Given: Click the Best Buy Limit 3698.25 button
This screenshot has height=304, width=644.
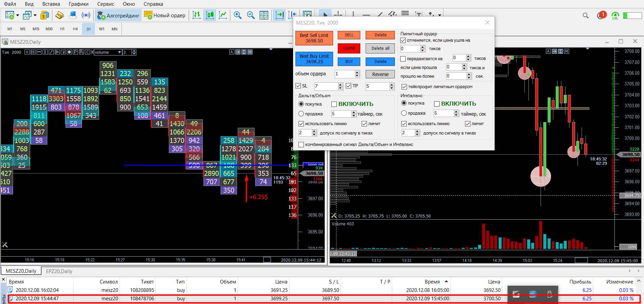Looking at the screenshot, I should click(x=314, y=59).
